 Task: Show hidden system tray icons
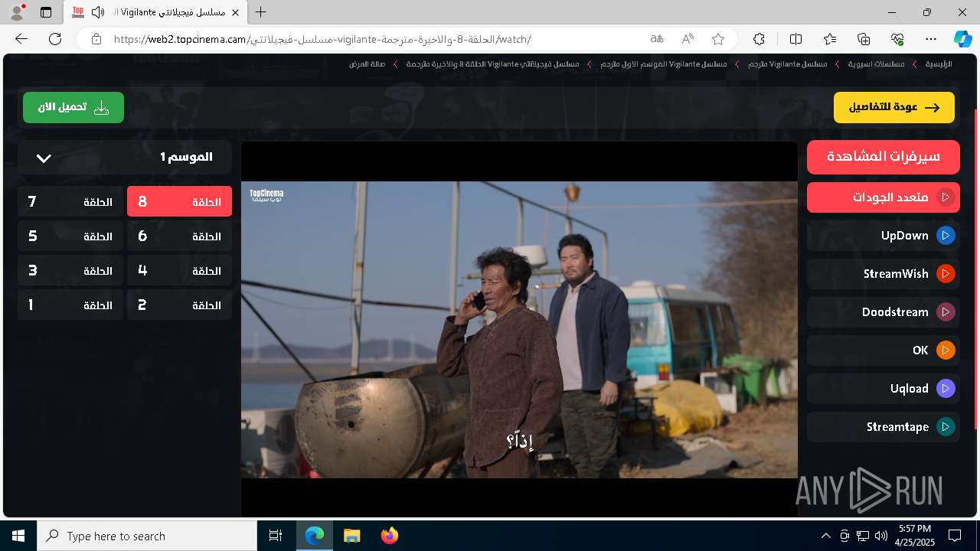pyautogui.click(x=825, y=536)
